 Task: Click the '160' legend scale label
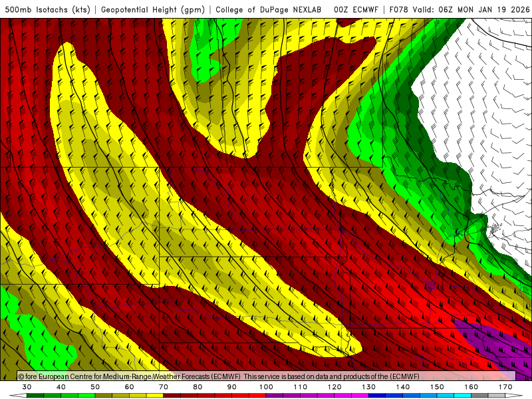[471, 387]
